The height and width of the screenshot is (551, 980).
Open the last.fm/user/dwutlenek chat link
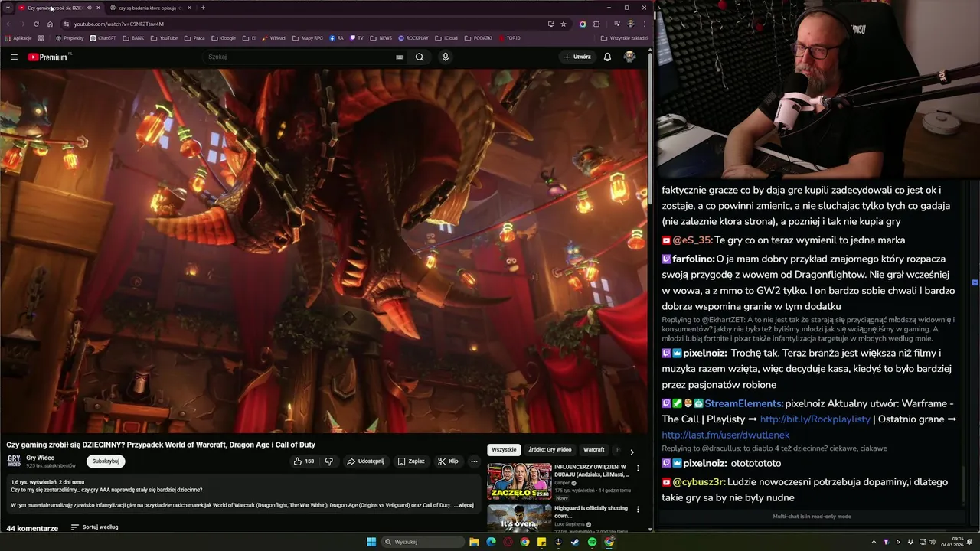pos(726,435)
